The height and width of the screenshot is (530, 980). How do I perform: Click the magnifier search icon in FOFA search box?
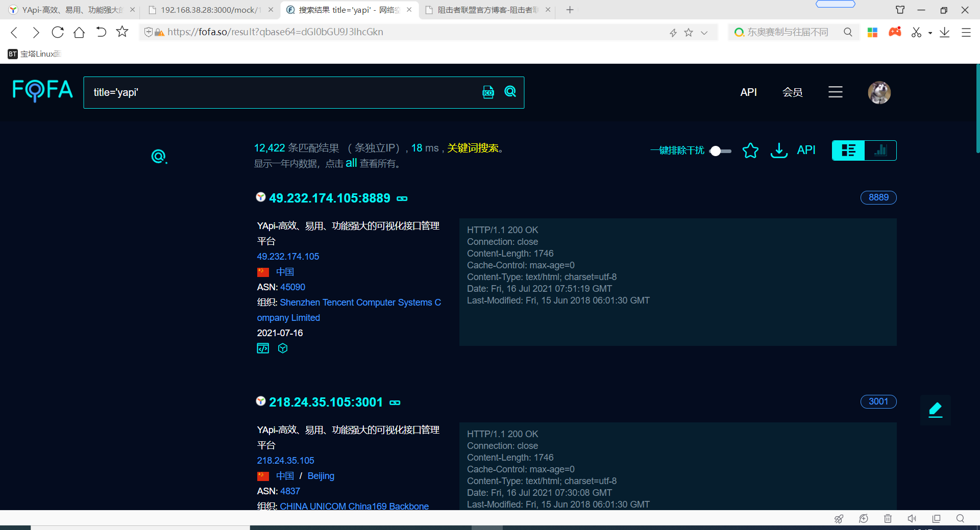point(510,91)
